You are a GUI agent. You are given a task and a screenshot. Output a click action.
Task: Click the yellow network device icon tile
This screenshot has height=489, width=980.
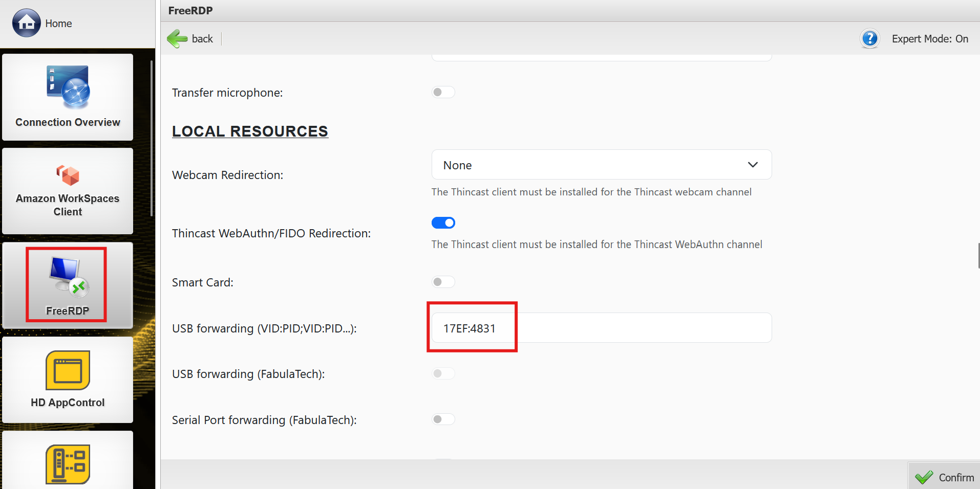[x=68, y=463]
